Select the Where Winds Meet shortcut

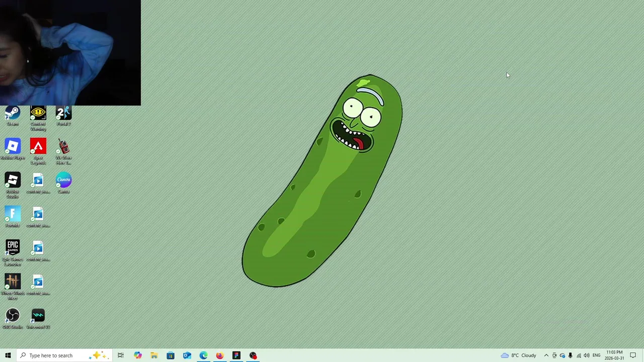coord(13,287)
